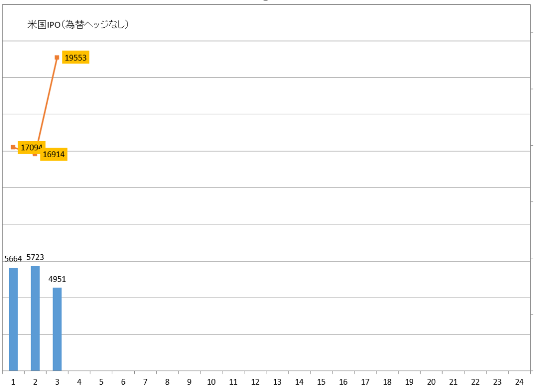The image size is (537, 392).
Task: Click the 19553 data label
Action: pyautogui.click(x=76, y=58)
